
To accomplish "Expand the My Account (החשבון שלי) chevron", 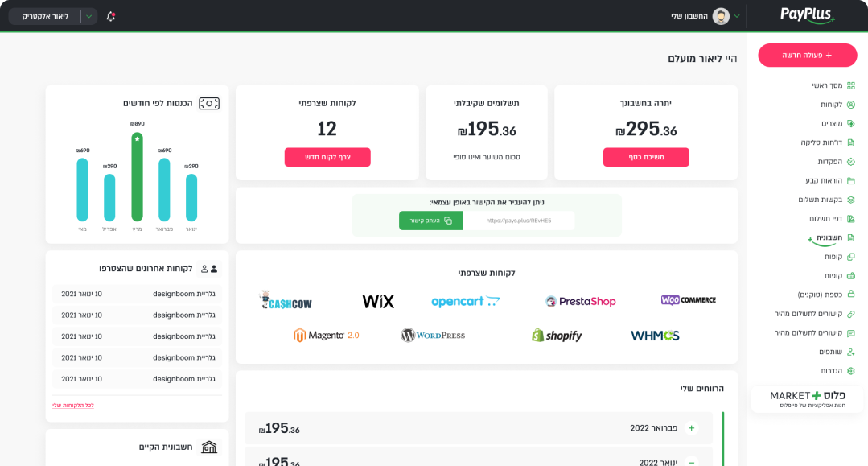I will pos(737,16).
